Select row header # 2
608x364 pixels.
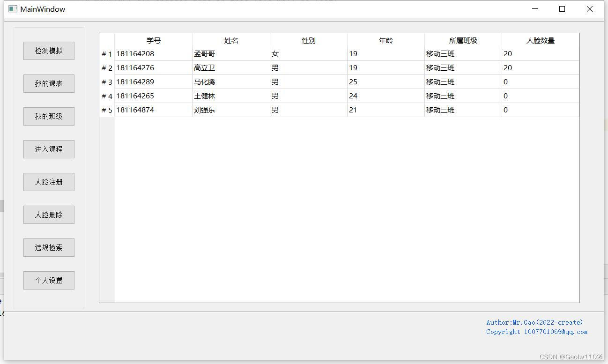107,68
